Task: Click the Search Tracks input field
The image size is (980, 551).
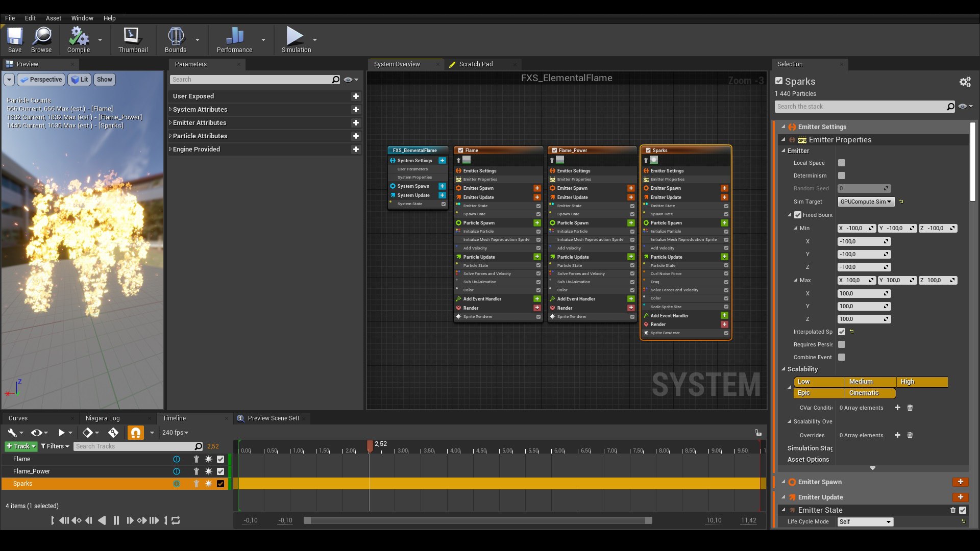Action: (x=134, y=446)
